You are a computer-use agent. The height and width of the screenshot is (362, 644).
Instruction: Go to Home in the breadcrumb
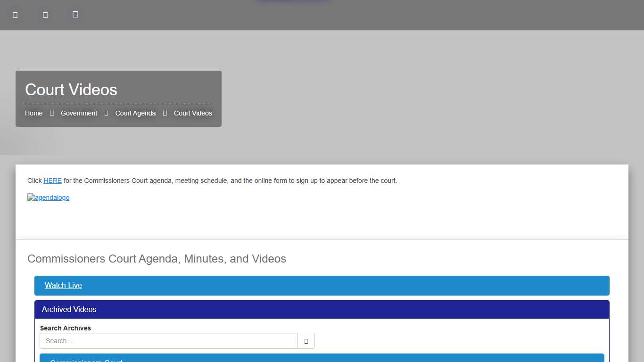pos(33,113)
